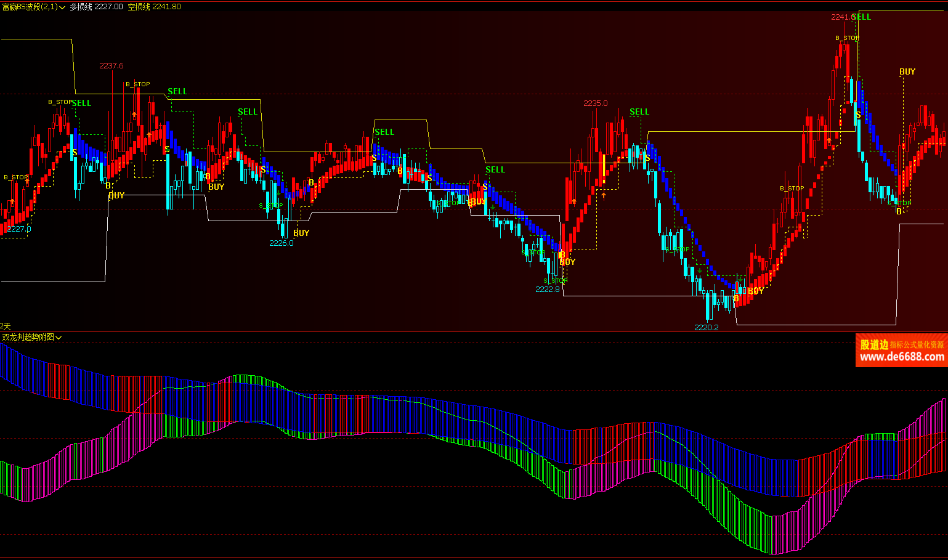Click the BUY signal right of the 2220.2 low

(756, 291)
